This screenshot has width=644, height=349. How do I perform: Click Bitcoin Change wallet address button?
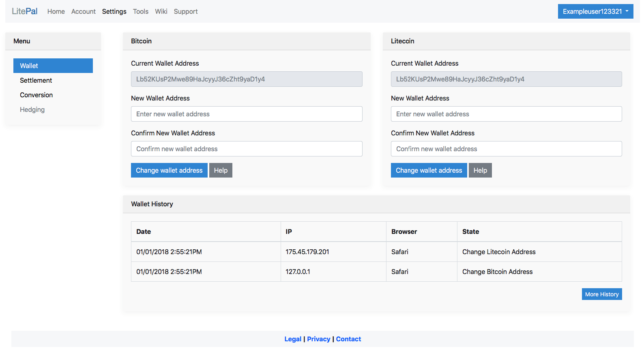click(169, 170)
